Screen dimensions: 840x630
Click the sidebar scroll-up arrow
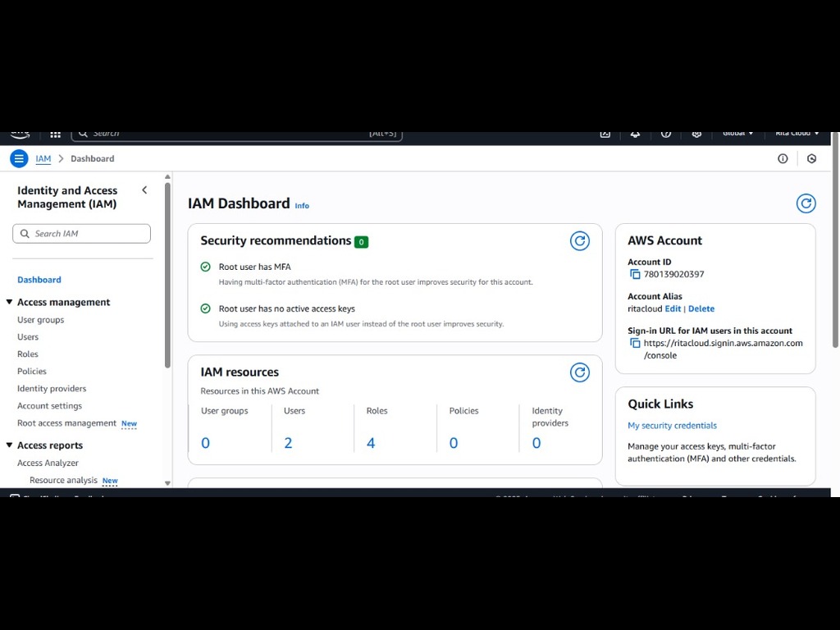coord(167,177)
